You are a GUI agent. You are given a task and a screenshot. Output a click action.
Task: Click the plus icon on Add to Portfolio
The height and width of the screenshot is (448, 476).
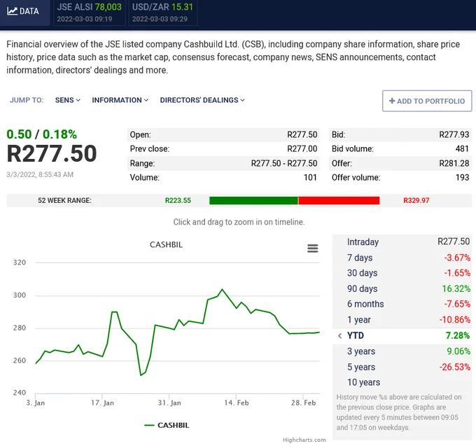pos(392,101)
